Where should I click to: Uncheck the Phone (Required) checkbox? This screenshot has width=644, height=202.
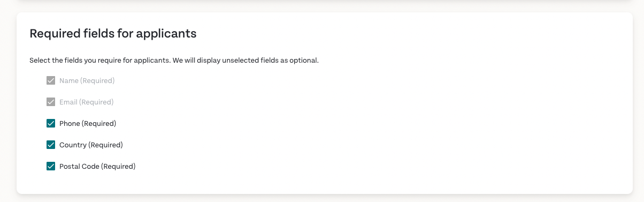click(x=51, y=123)
